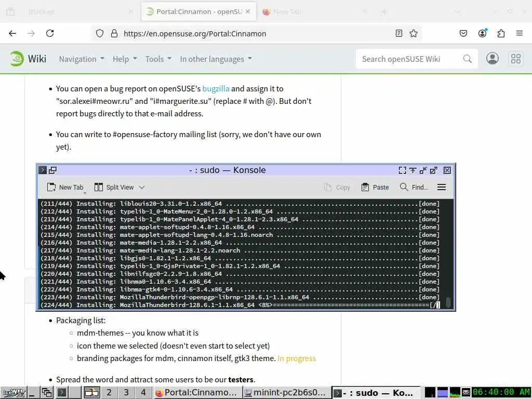Click Copy in Konsole toolbar
The image size is (532, 399).
(x=337, y=187)
